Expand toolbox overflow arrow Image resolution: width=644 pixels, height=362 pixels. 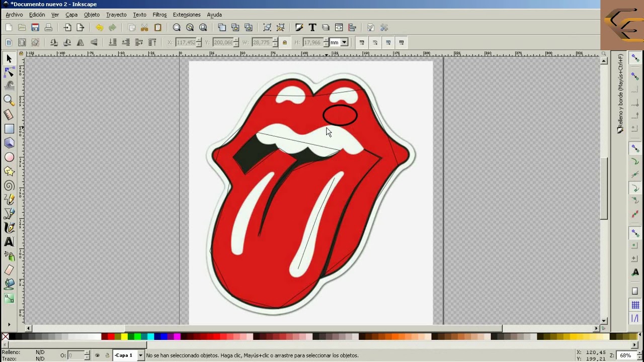pyautogui.click(x=9, y=325)
